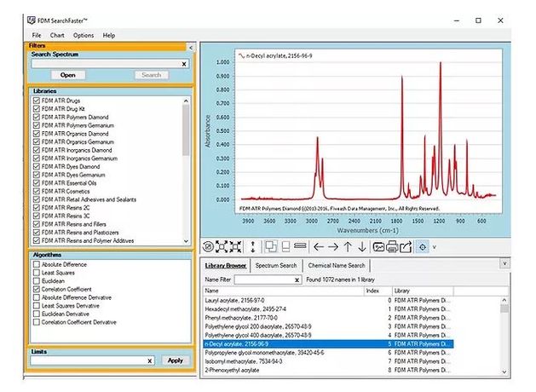
Task: Toggle the crosshair cursor tool icon
Action: tap(423, 247)
